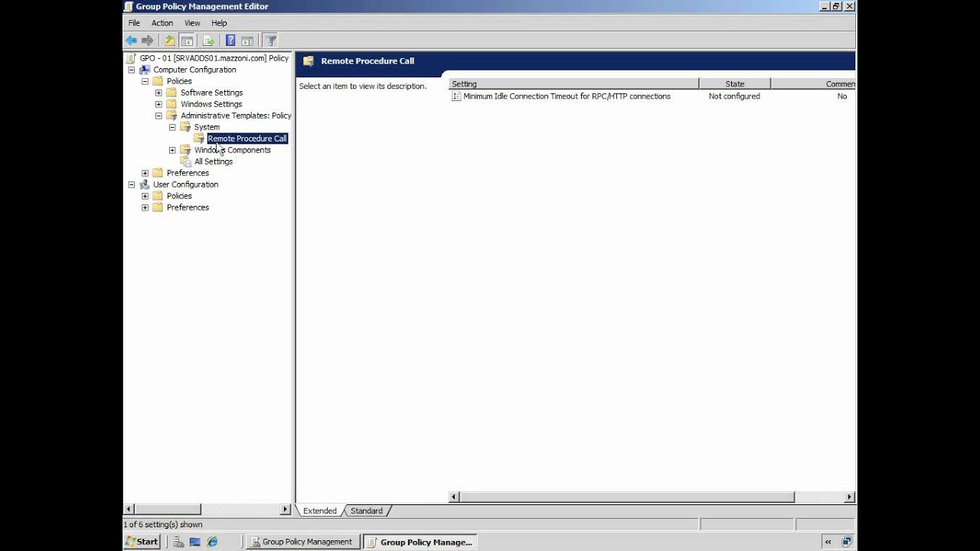The image size is (980, 551).
Task: Select the Windows Settings tree item
Action: pyautogui.click(x=211, y=104)
